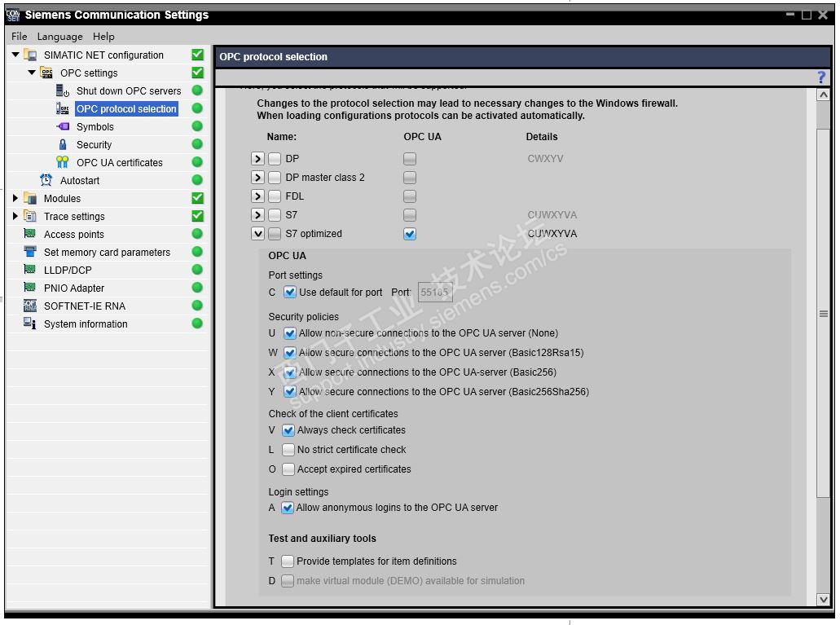
Task: Open OPC UA certificates page
Action: 120,162
